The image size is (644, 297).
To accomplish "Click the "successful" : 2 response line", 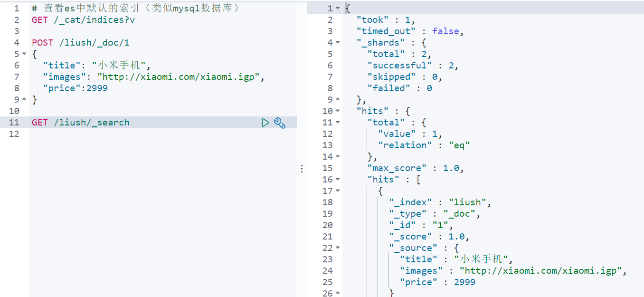I will 413,66.
